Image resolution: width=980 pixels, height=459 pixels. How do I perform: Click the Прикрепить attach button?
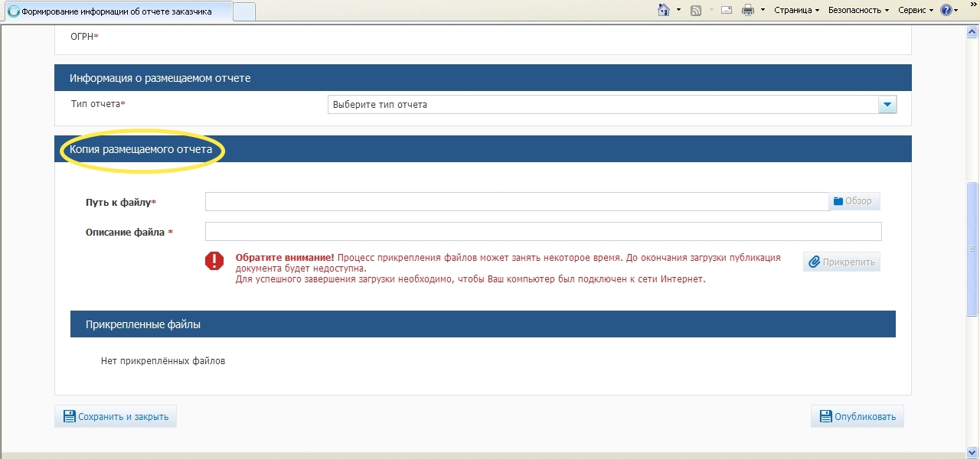[x=841, y=262]
